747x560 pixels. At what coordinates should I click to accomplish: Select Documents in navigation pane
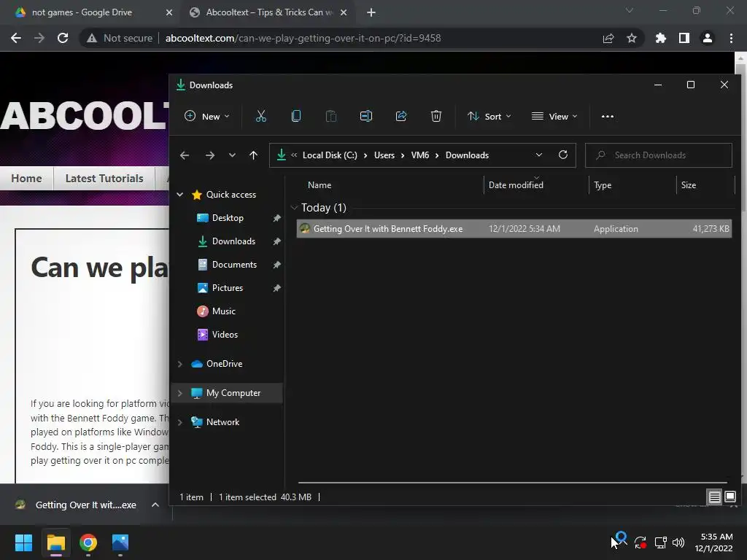pos(234,265)
